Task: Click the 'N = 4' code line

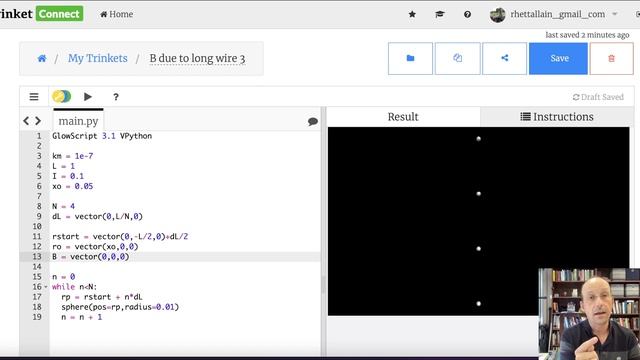Action: click(x=63, y=206)
